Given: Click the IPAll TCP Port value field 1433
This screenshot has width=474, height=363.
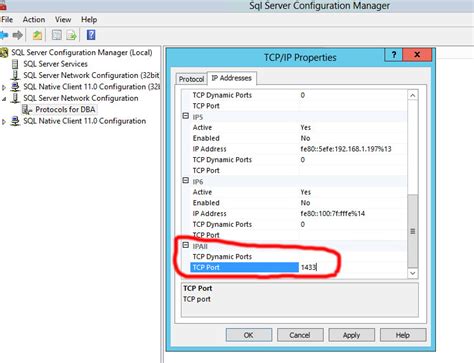Looking at the screenshot, I should 352,267.
